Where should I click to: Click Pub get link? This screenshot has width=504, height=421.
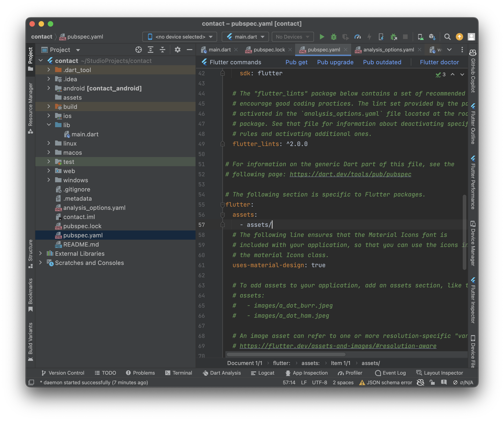click(x=296, y=62)
